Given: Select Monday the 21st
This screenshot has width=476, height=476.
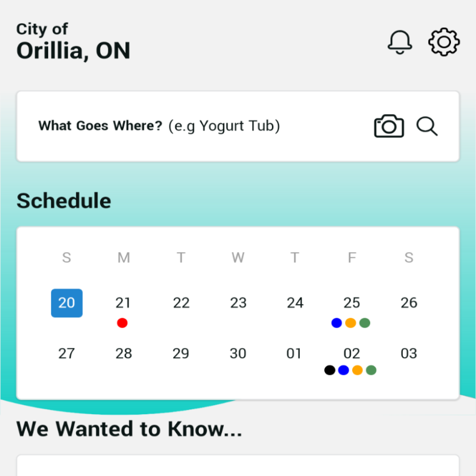Looking at the screenshot, I should [x=123, y=303].
